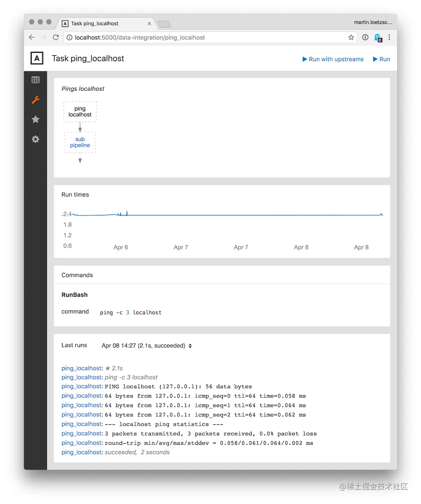This screenshot has height=504, width=421.
Task: Click the ghost extension icon
Action: pos(377,38)
